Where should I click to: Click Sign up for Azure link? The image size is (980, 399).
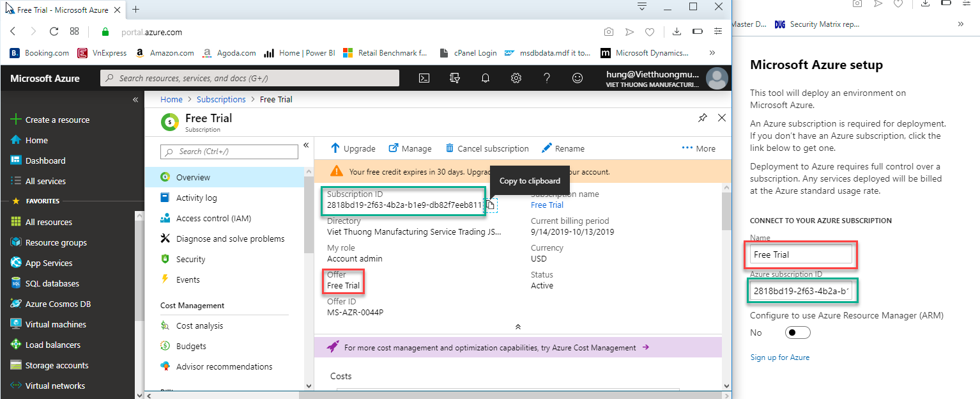(x=779, y=357)
